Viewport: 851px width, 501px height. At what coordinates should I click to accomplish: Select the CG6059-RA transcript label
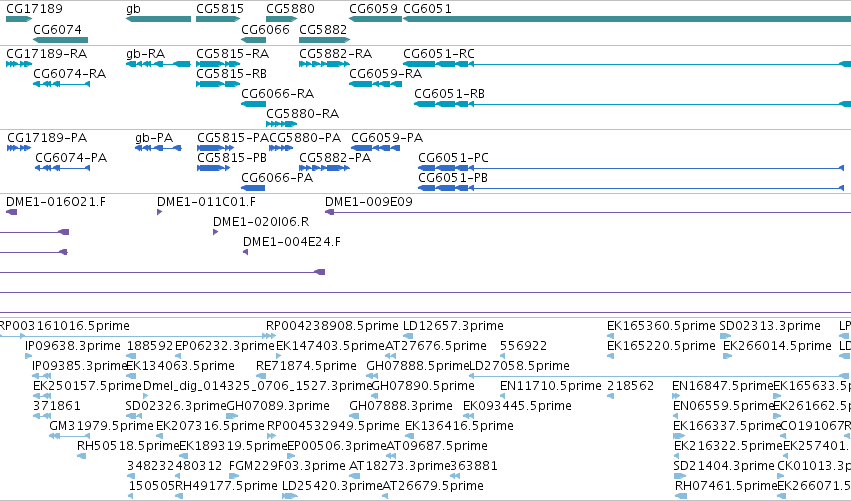pos(385,74)
